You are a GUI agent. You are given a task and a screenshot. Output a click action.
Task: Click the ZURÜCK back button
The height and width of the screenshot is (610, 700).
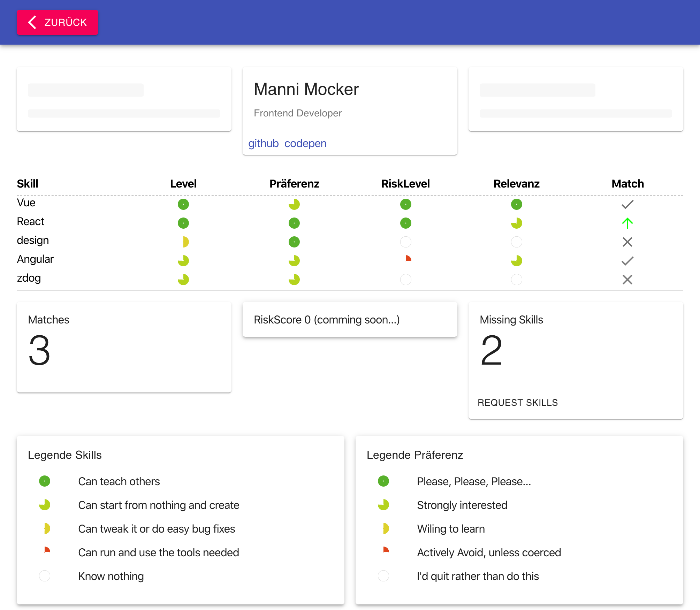[x=58, y=22]
